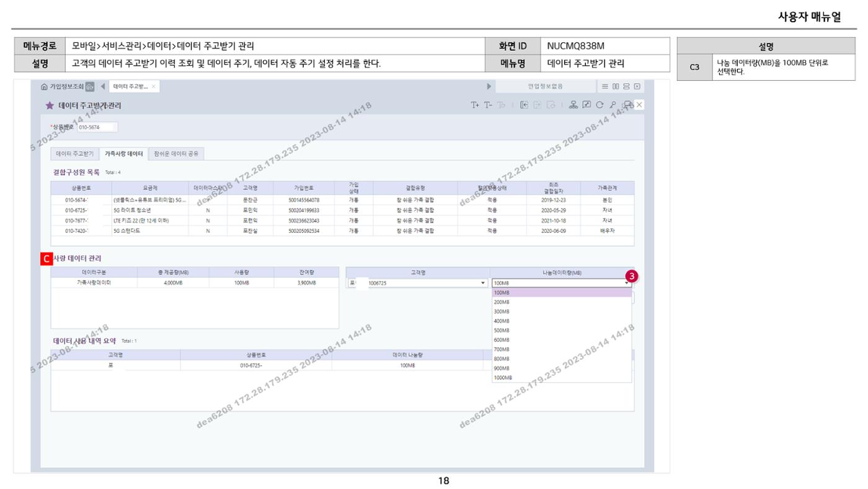Increase font size with the T+ icon
Screen dimensions: 868x489
[x=475, y=105]
